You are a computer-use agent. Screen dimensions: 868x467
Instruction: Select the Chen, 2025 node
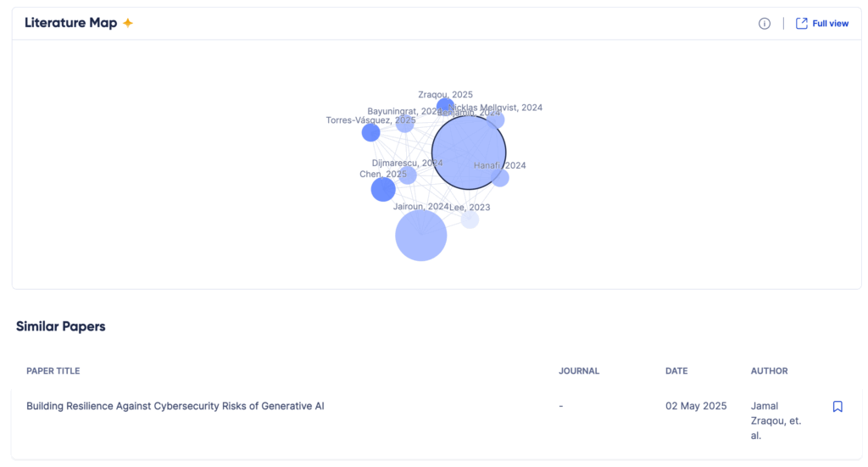click(383, 189)
